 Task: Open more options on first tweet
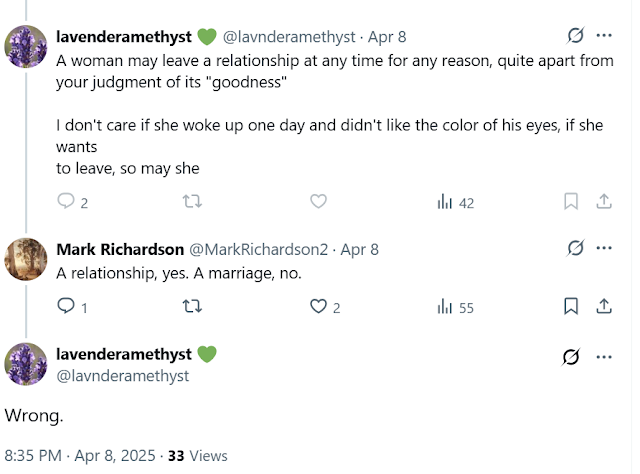tap(604, 36)
